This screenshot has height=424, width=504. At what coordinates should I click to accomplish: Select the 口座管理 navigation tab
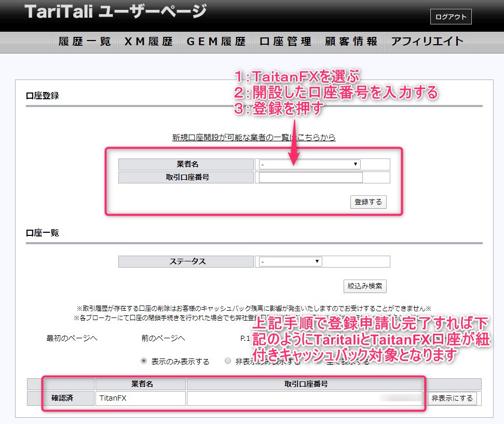click(x=285, y=42)
